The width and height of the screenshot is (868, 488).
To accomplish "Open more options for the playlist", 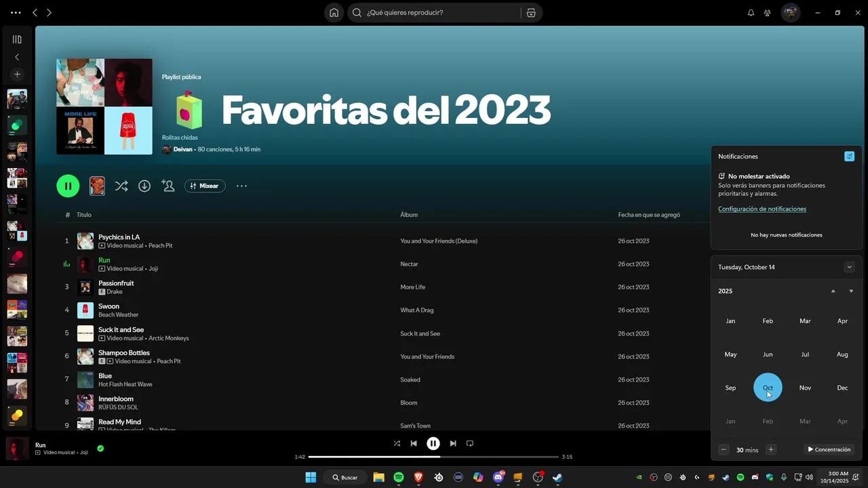I will click(x=241, y=186).
